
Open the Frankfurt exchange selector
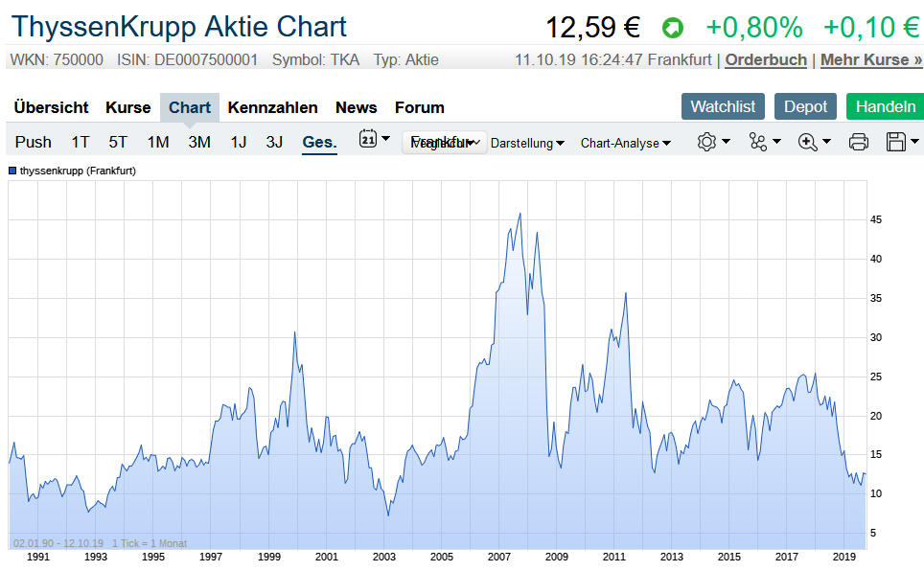click(445, 143)
